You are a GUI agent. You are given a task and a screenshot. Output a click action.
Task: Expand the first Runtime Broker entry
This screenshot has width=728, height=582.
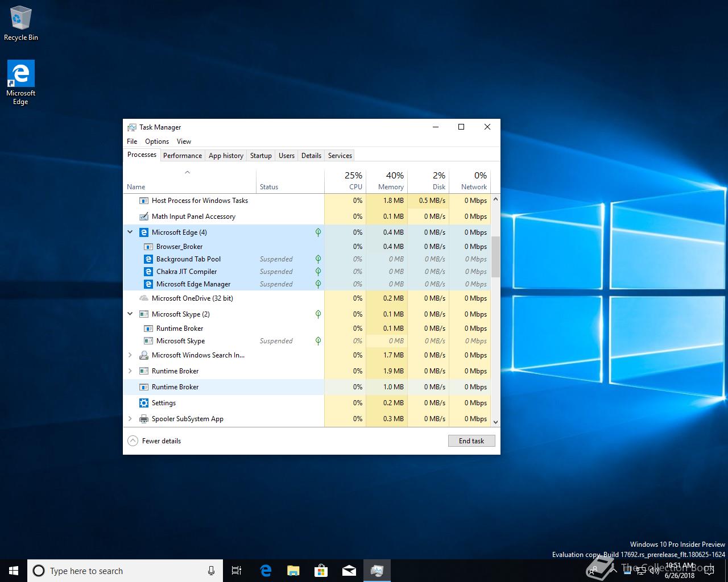(x=130, y=371)
